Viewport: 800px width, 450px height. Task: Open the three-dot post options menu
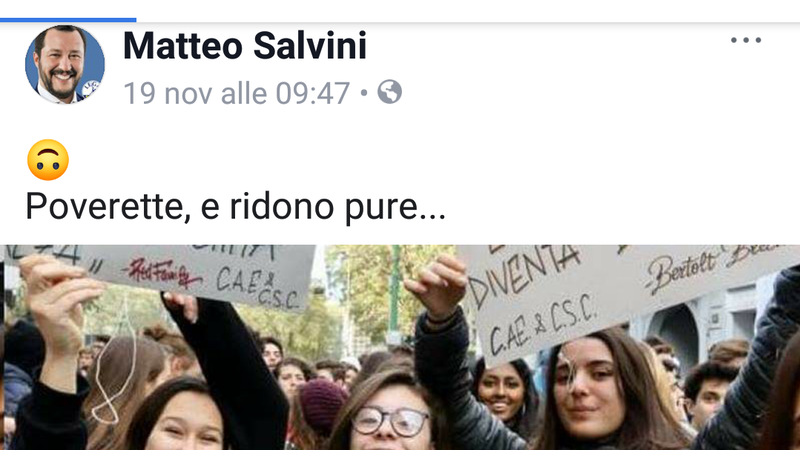(x=745, y=40)
